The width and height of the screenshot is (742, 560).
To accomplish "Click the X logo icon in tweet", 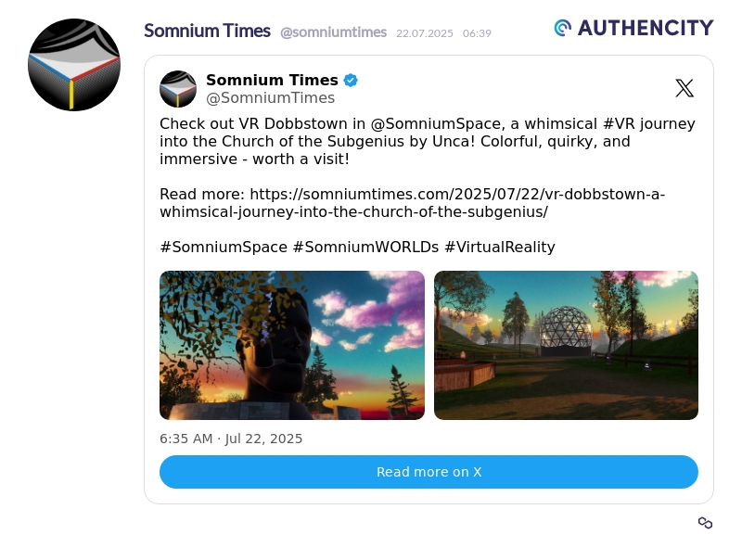I will (684, 88).
